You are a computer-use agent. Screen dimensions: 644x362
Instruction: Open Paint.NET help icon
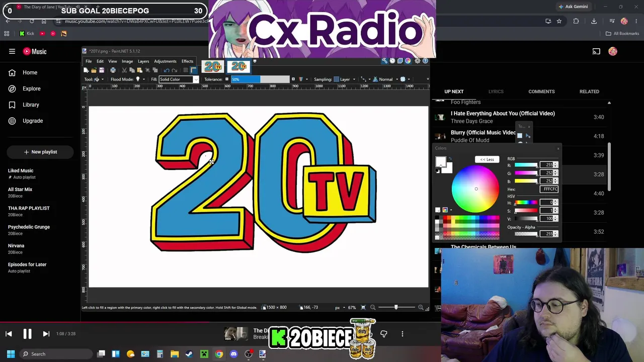(x=425, y=61)
